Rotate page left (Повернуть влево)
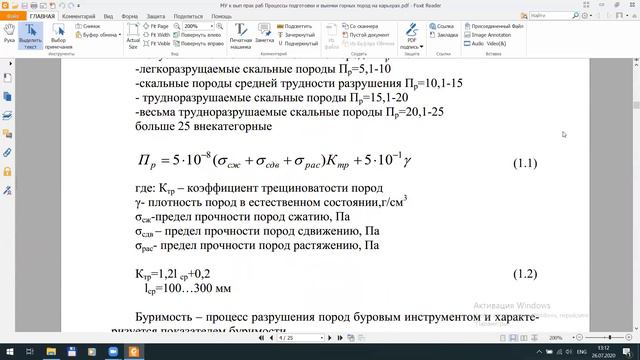Screen dimensions: 640x360 coord(197,35)
